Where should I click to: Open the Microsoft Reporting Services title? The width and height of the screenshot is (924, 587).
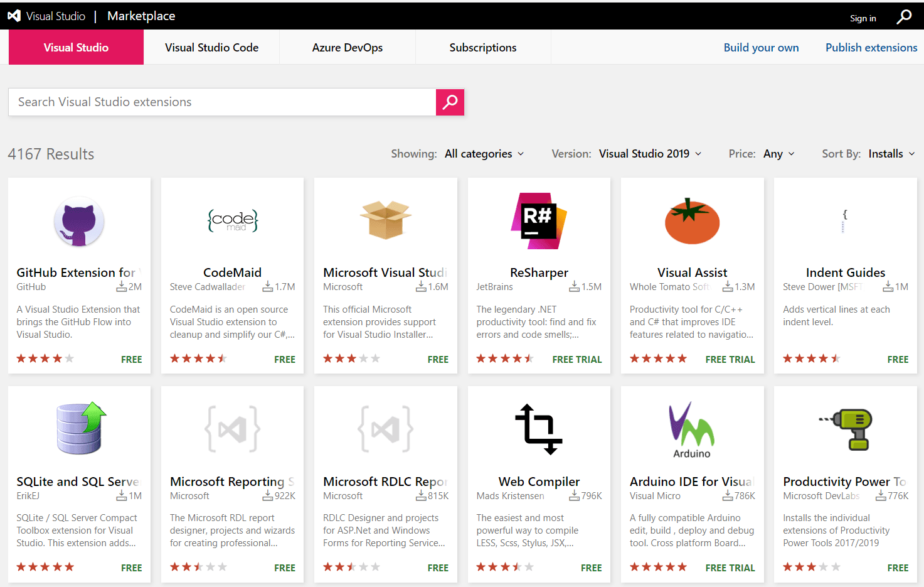coord(232,482)
